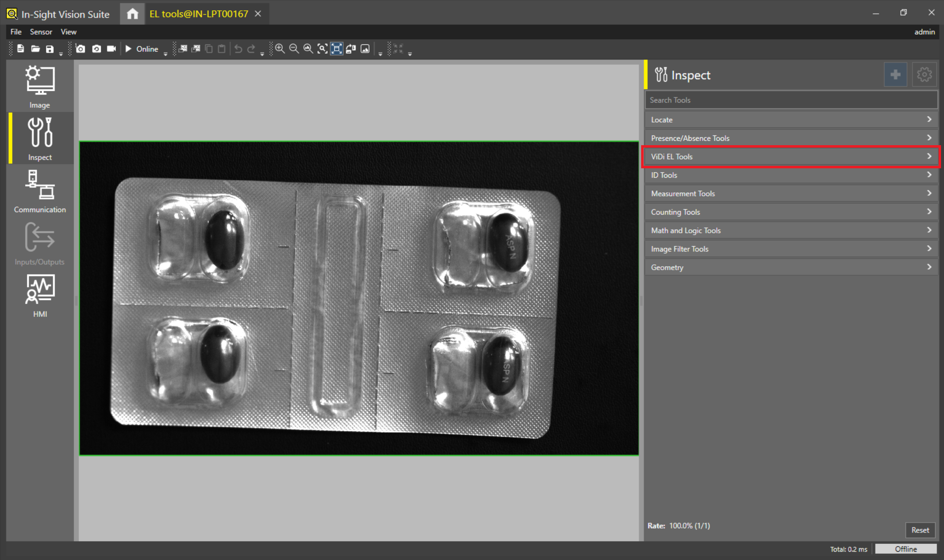This screenshot has height=560, width=944.
Task: Open the Sensor menu
Action: [x=41, y=31]
